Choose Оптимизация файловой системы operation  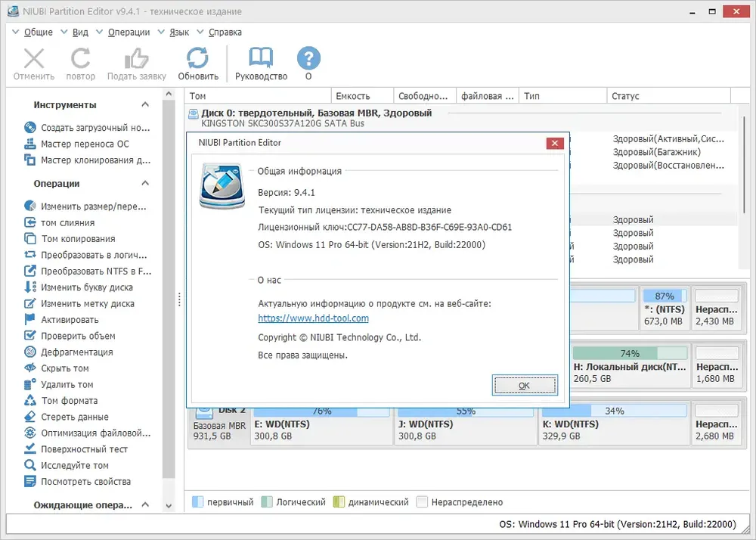pos(87,433)
